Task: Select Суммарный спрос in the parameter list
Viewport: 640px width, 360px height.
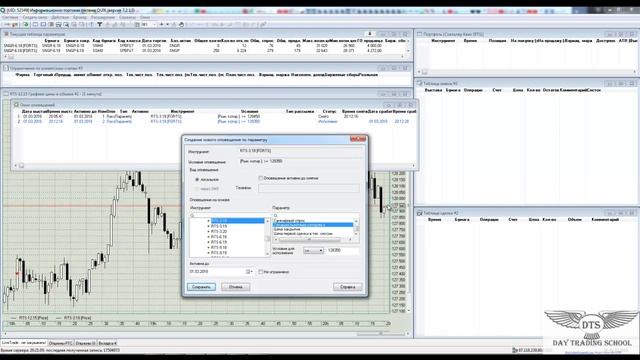Action: 290,220
